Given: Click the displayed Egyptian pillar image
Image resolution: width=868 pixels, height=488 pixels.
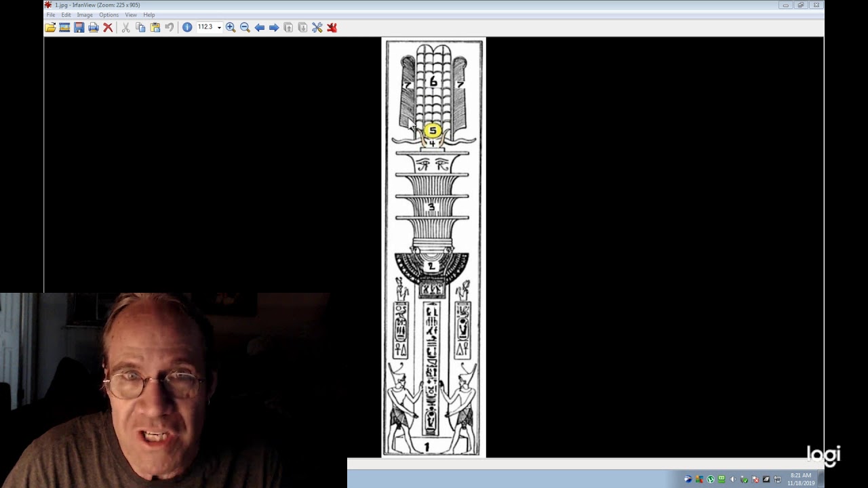Looking at the screenshot, I should pyautogui.click(x=434, y=247).
